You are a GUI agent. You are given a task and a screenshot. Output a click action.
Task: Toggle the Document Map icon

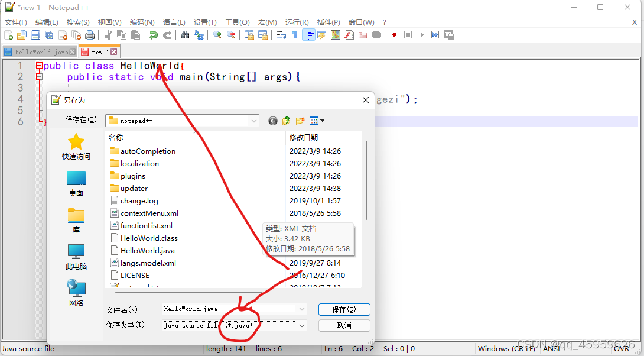point(336,35)
